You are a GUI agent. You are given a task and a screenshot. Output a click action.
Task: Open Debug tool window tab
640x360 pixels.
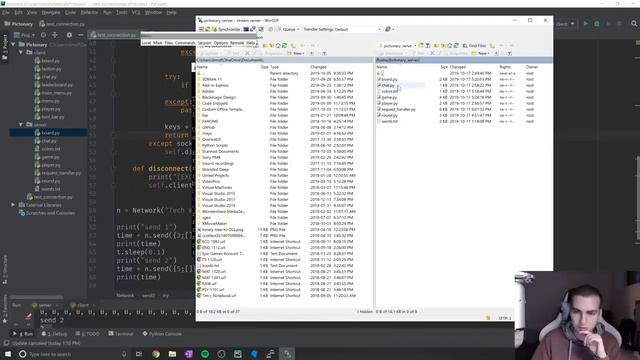[55, 334]
